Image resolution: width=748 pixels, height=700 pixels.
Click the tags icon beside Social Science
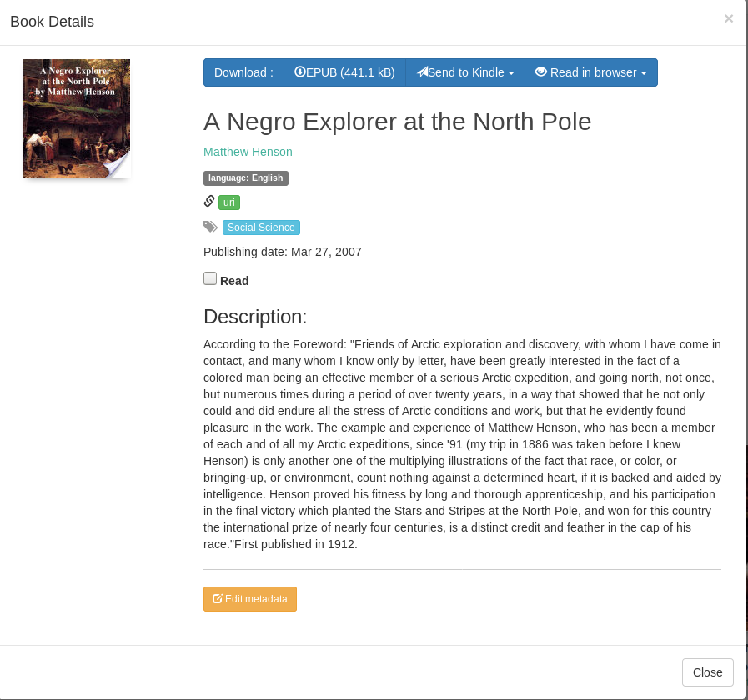[x=210, y=227]
